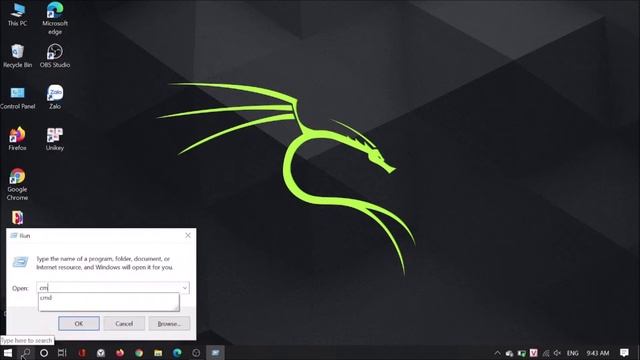Select the Firefox desktop shortcut
Image resolution: width=640 pixels, height=360 pixels.
click(x=17, y=139)
